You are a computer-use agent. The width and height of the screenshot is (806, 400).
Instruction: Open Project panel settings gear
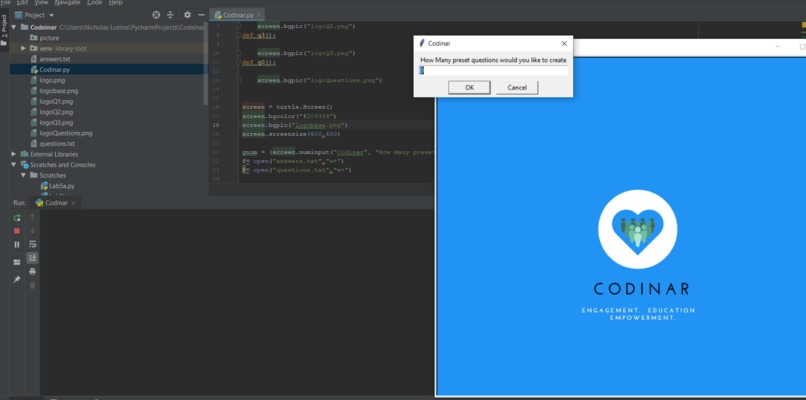187,15
